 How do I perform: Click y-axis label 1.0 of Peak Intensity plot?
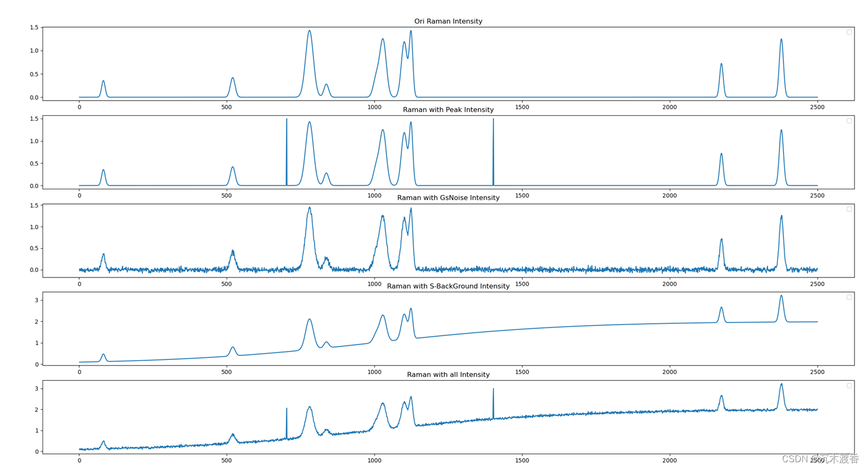coord(34,141)
